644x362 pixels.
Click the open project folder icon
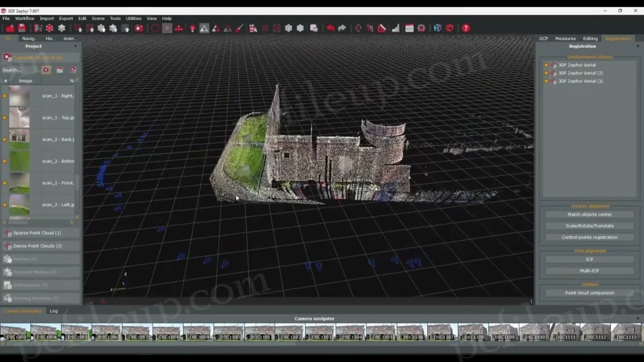[x=10, y=28]
